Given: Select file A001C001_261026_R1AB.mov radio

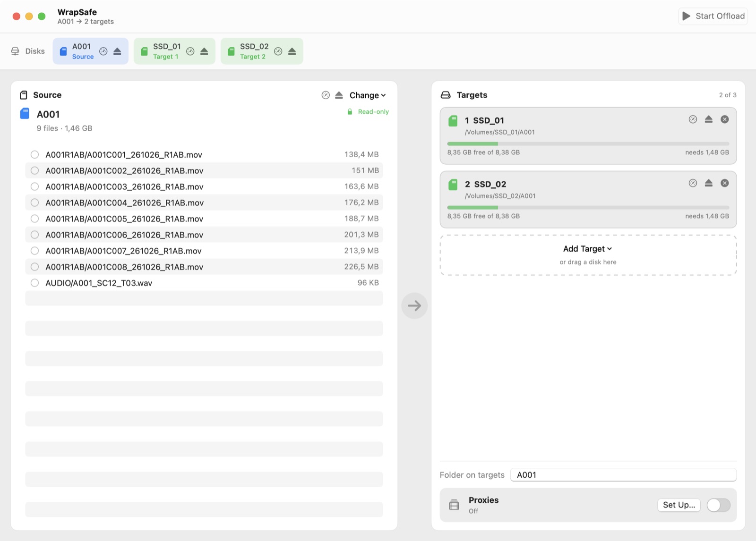Looking at the screenshot, I should [x=34, y=154].
